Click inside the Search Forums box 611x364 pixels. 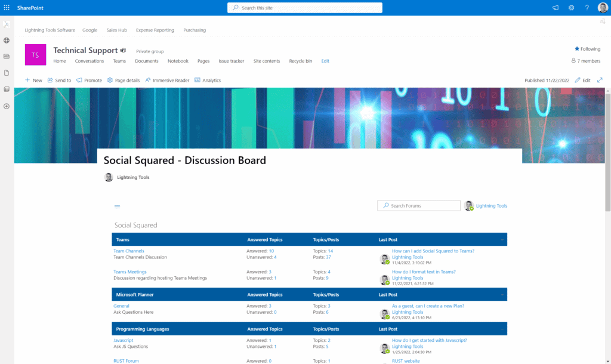[418, 205]
